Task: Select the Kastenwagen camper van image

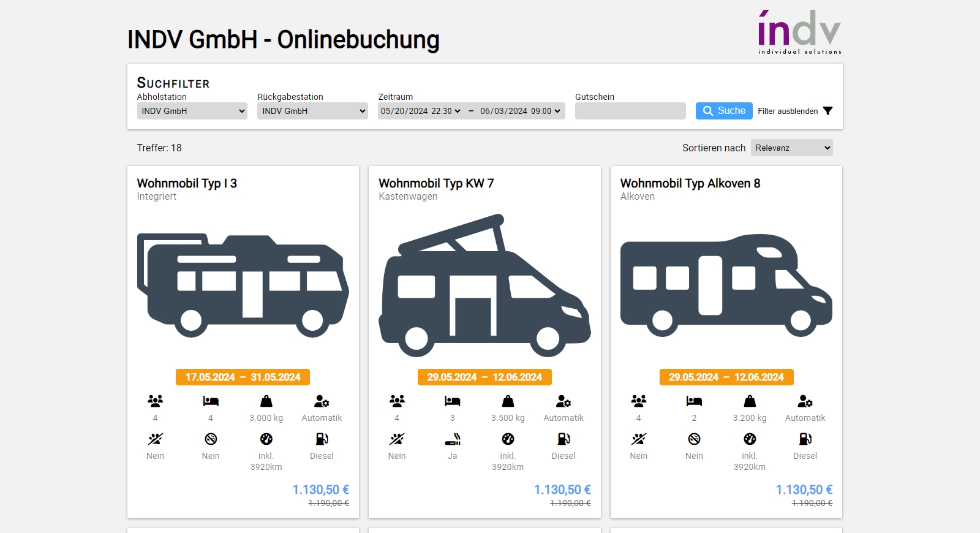Action: point(484,285)
